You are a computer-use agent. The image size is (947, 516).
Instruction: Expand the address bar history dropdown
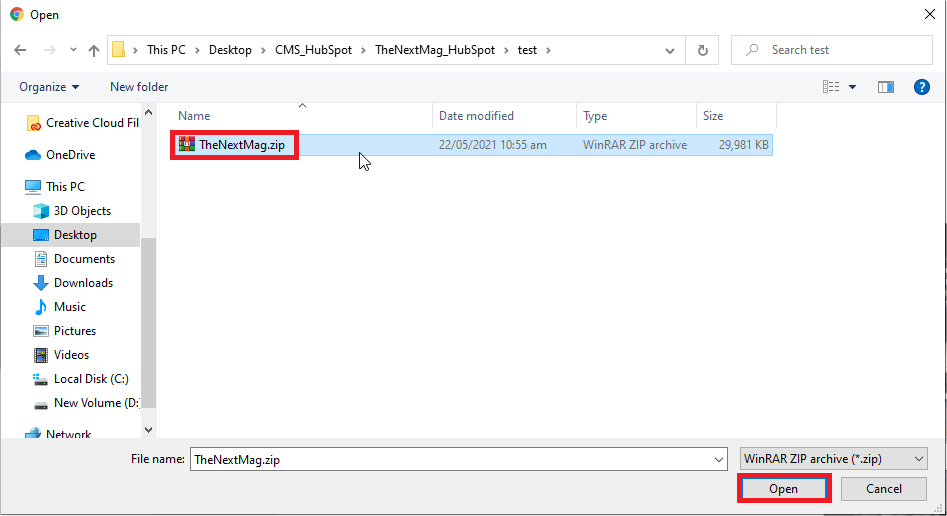[x=673, y=50]
